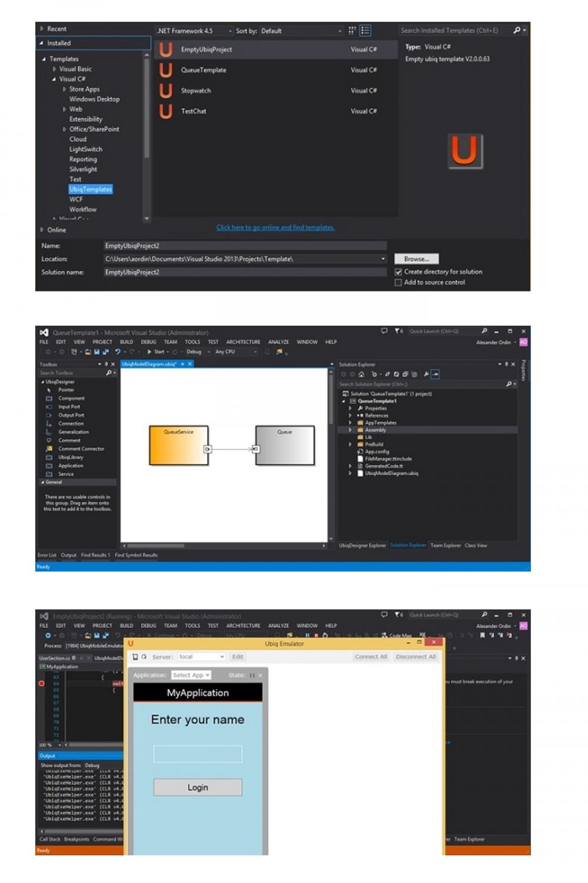This screenshot has width=588, height=883.
Task: Open the Select App dropdown in emulator
Action: (191, 675)
